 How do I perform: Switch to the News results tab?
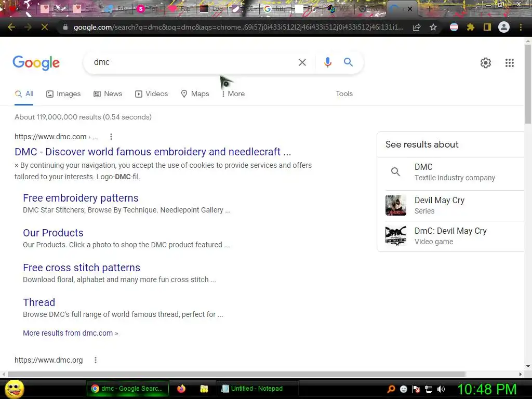click(x=108, y=94)
